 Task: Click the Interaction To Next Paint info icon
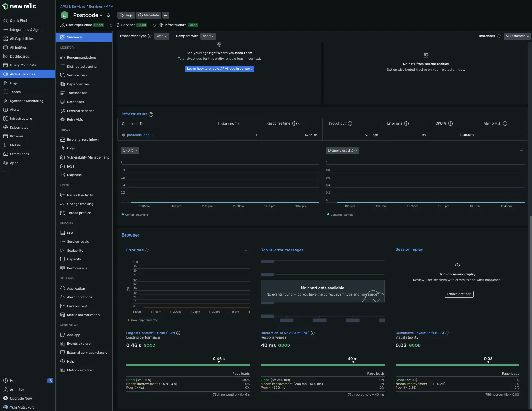coord(313,333)
